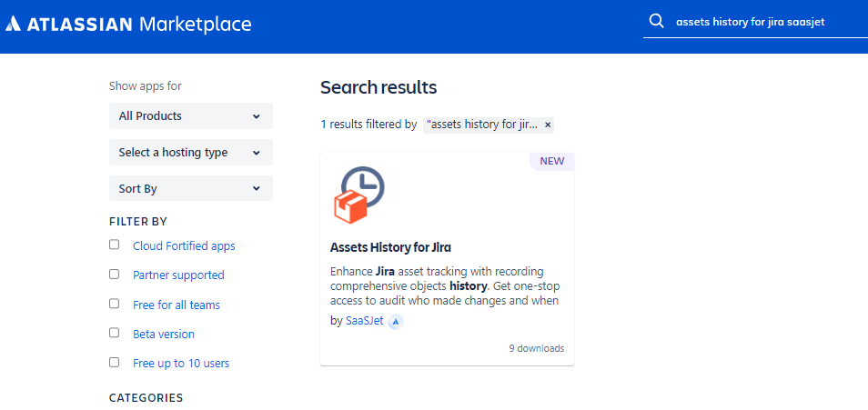
Task: Click the search magnifier icon
Action: 656,21
